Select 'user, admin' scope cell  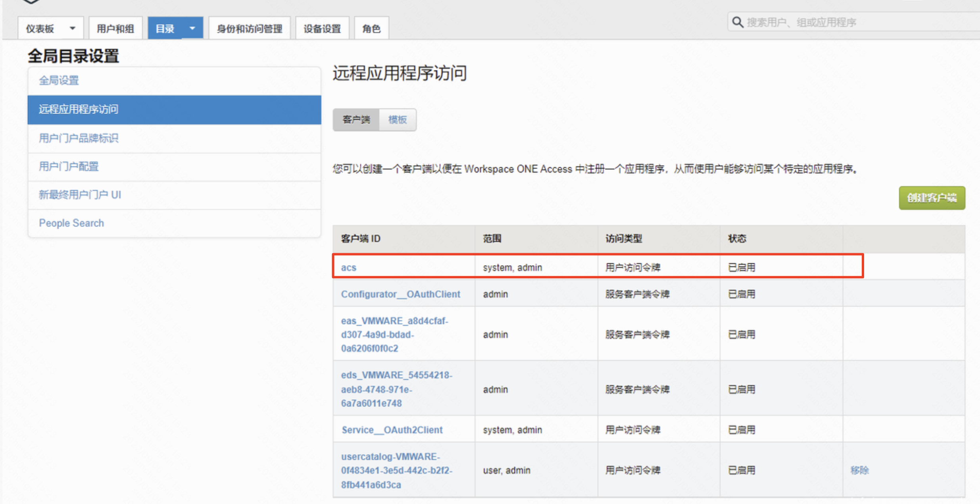(506, 471)
